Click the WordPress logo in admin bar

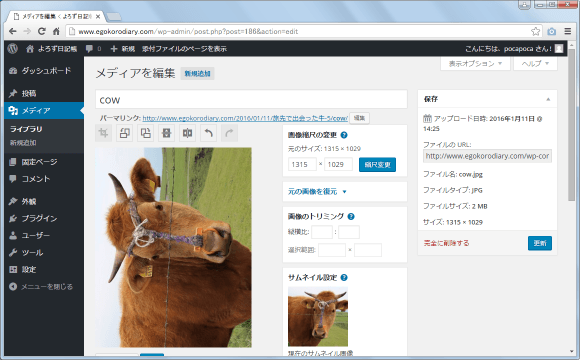13,48
